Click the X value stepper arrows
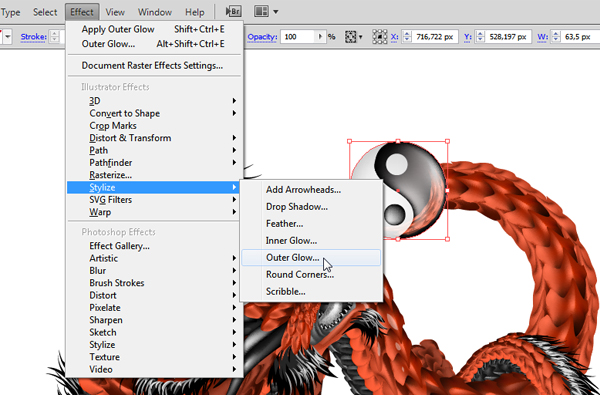This screenshot has height=395, width=600. click(407, 37)
